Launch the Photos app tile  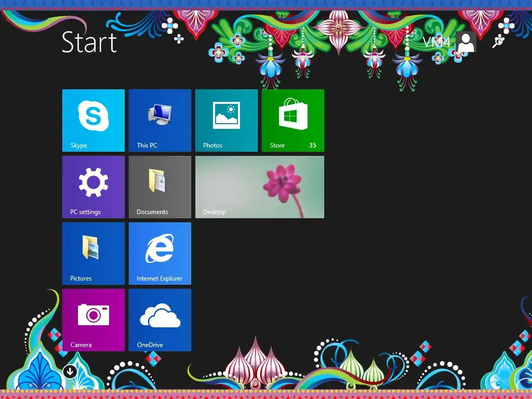click(x=227, y=121)
